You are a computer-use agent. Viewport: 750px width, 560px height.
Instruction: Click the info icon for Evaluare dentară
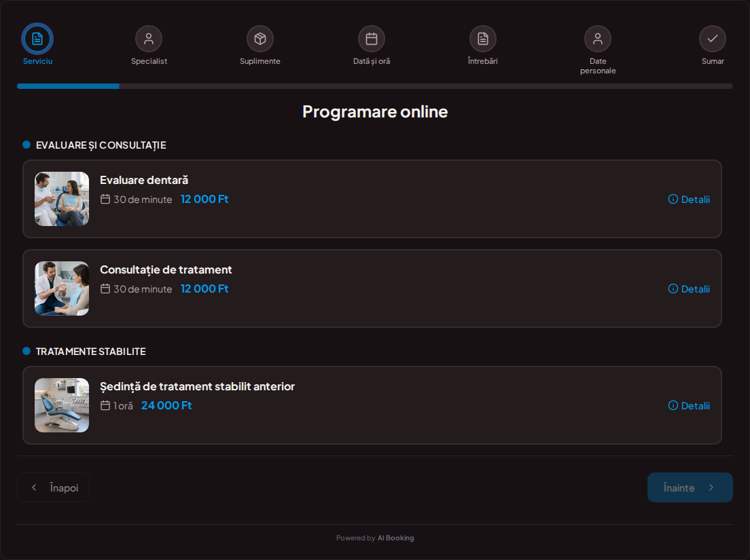click(x=673, y=200)
